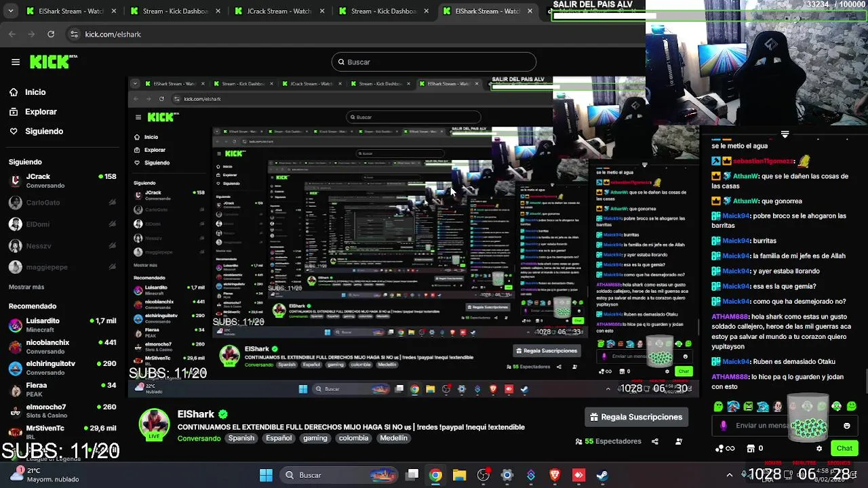Share the stream with the share icon
Viewport: 868px width, 488px height.
[x=655, y=441]
